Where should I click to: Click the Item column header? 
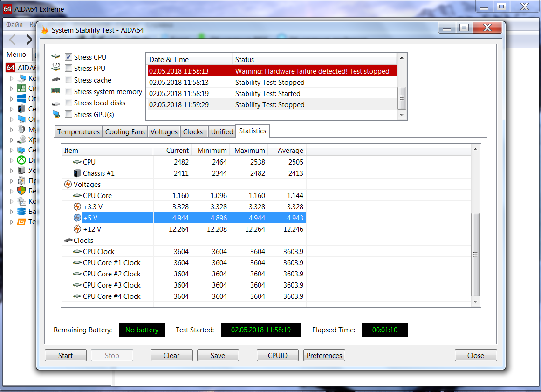coord(107,151)
